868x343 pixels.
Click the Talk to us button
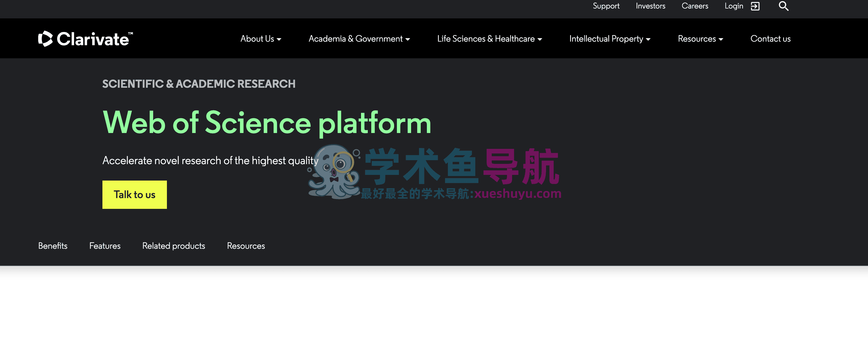tap(134, 194)
